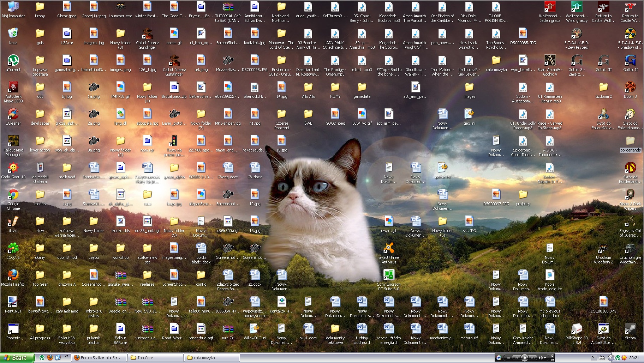
Task: Launch Firefox from Quick Launch bar
Action: [x=50, y=358]
